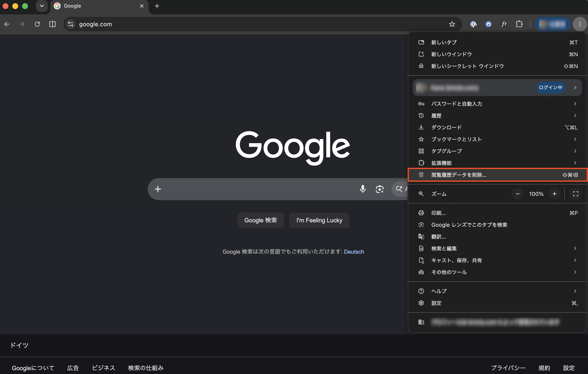Click the Google 検索 button
The image size is (588, 374).
pyautogui.click(x=261, y=220)
